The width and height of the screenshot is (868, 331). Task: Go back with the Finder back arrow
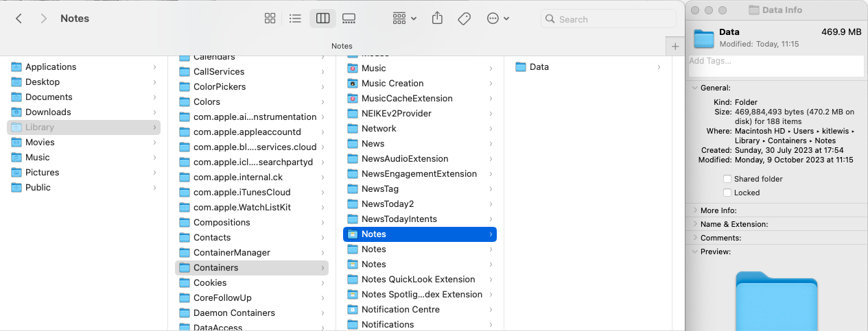pos(19,19)
